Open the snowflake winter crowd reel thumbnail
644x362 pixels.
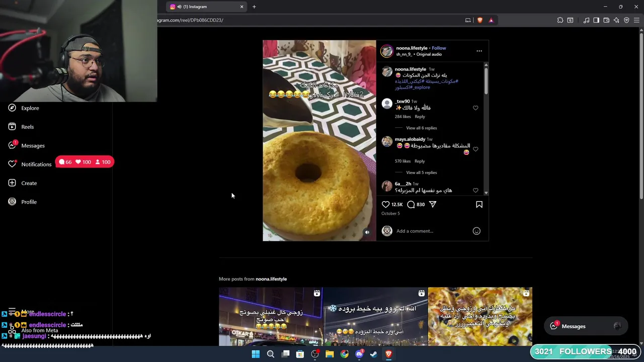375,317
